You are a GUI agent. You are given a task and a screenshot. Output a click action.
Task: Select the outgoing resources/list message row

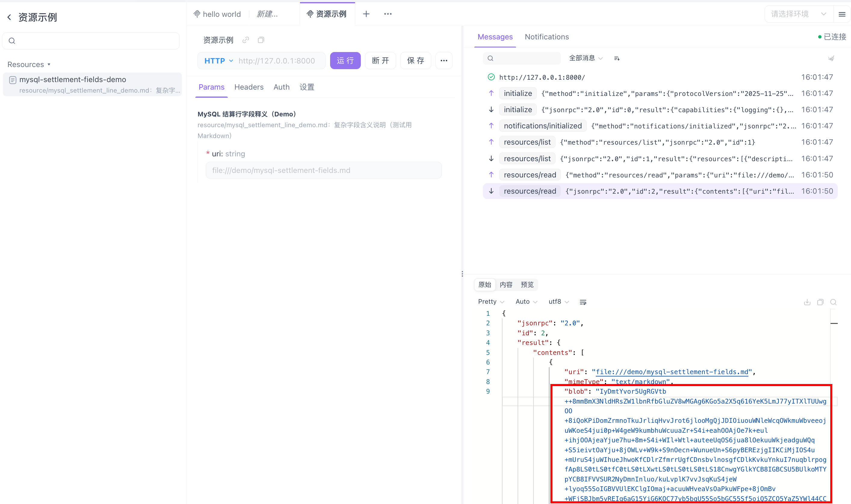click(x=660, y=142)
